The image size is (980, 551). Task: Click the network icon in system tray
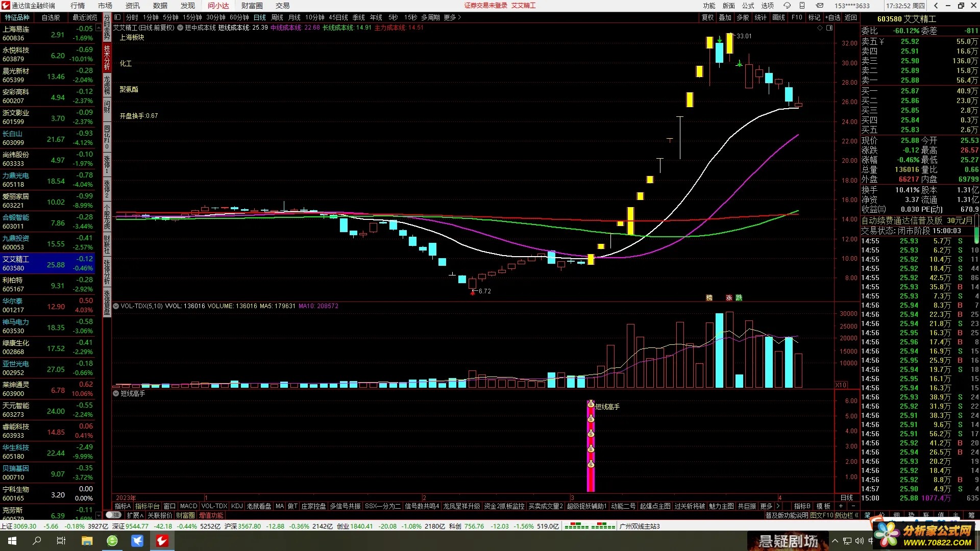pos(847,541)
